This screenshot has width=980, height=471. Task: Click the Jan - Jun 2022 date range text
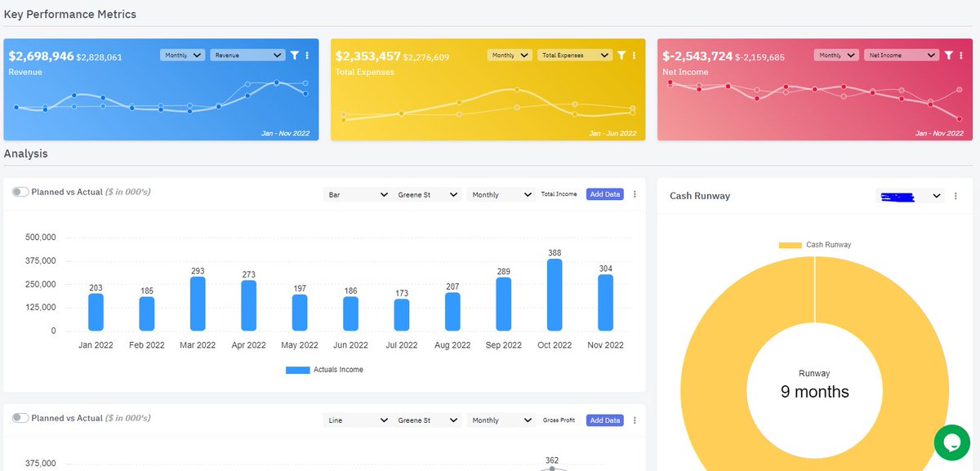coord(612,133)
